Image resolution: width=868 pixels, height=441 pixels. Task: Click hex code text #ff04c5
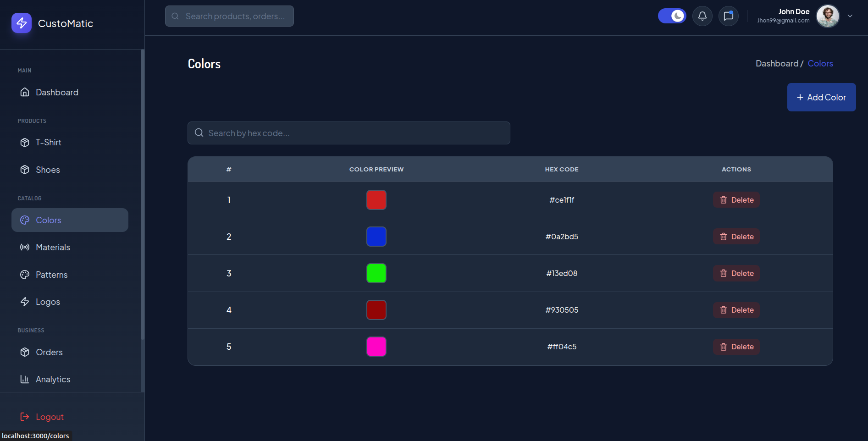[562, 347]
